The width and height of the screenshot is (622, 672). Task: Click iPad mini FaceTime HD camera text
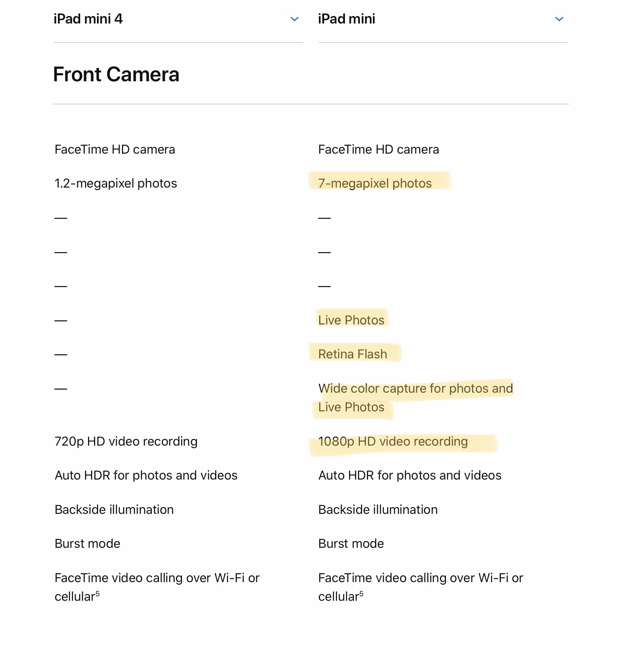click(x=378, y=149)
